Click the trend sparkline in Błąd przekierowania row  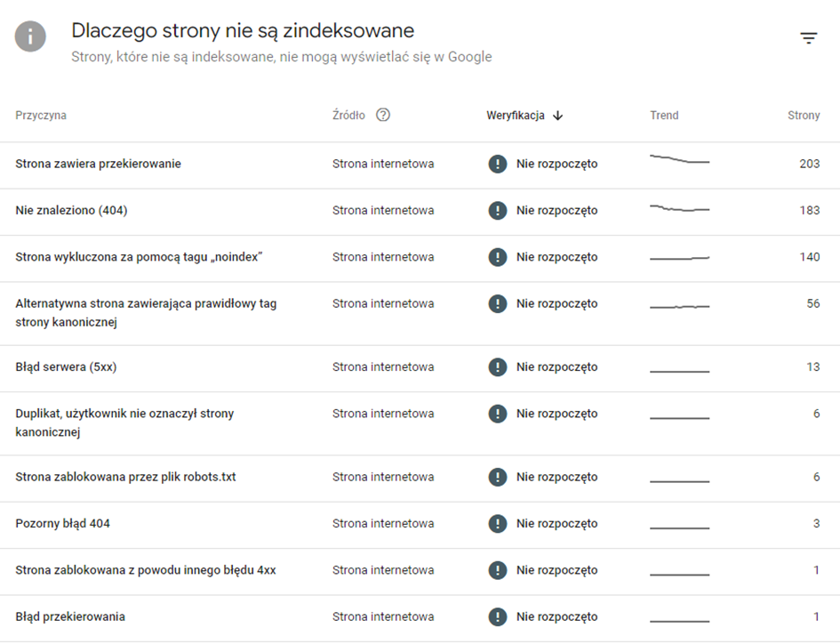[679, 621]
